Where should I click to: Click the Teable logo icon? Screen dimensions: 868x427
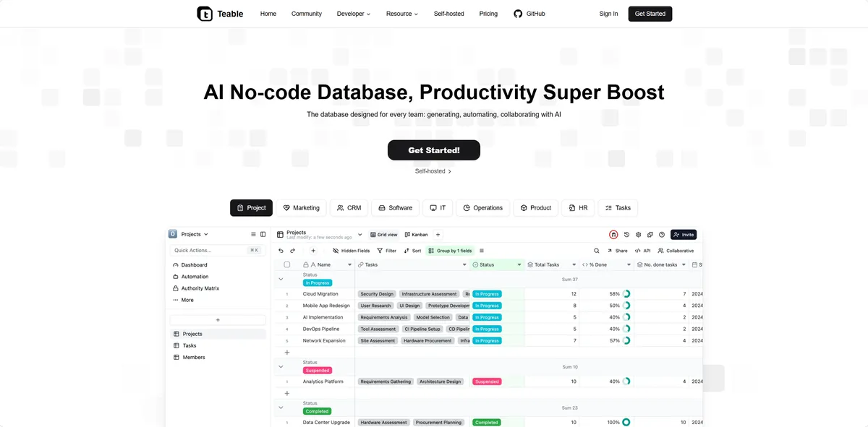coord(205,14)
